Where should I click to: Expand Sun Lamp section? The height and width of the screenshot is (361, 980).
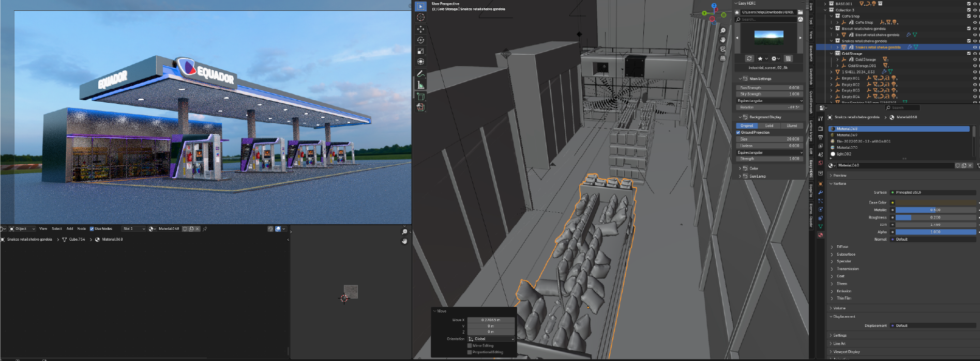pyautogui.click(x=740, y=176)
